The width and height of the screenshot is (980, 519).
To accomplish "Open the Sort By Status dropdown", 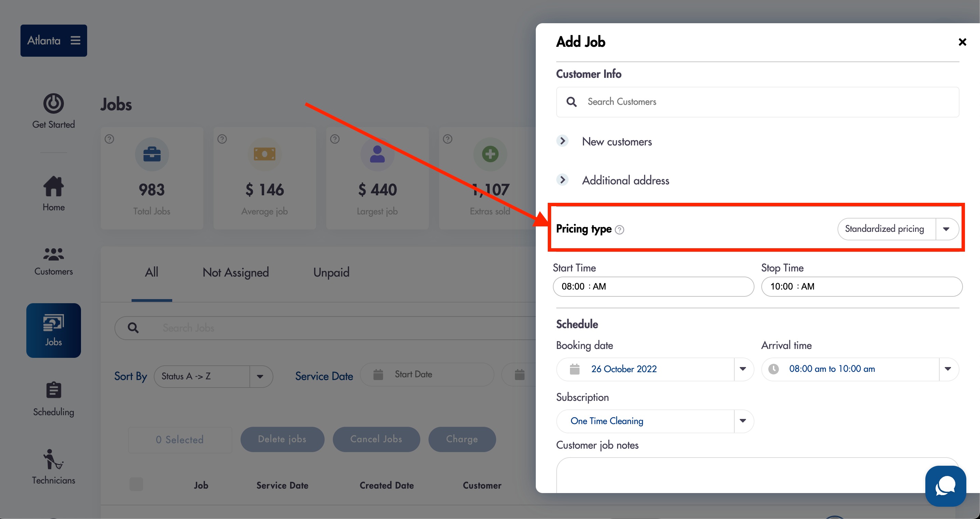I will click(x=214, y=376).
